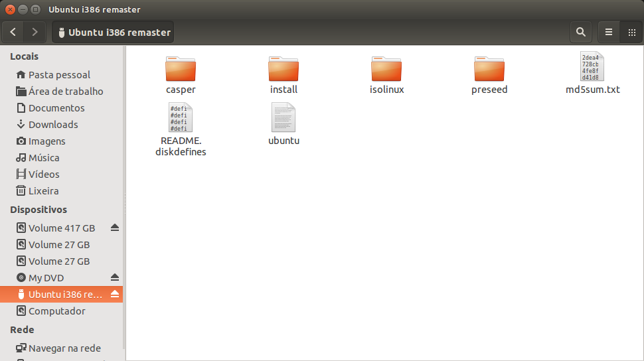This screenshot has width=644, height=361.
Task: Select the md5sum.txt file icon
Action: (592, 66)
